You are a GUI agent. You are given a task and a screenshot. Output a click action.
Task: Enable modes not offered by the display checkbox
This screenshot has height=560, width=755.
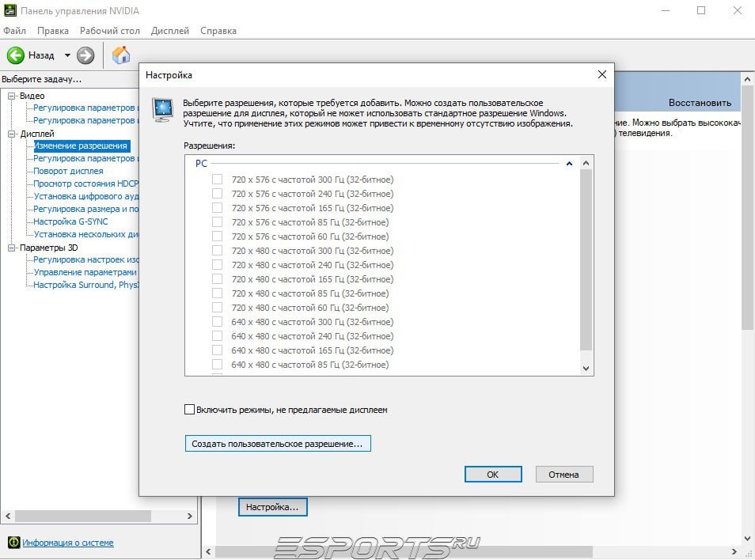point(190,410)
